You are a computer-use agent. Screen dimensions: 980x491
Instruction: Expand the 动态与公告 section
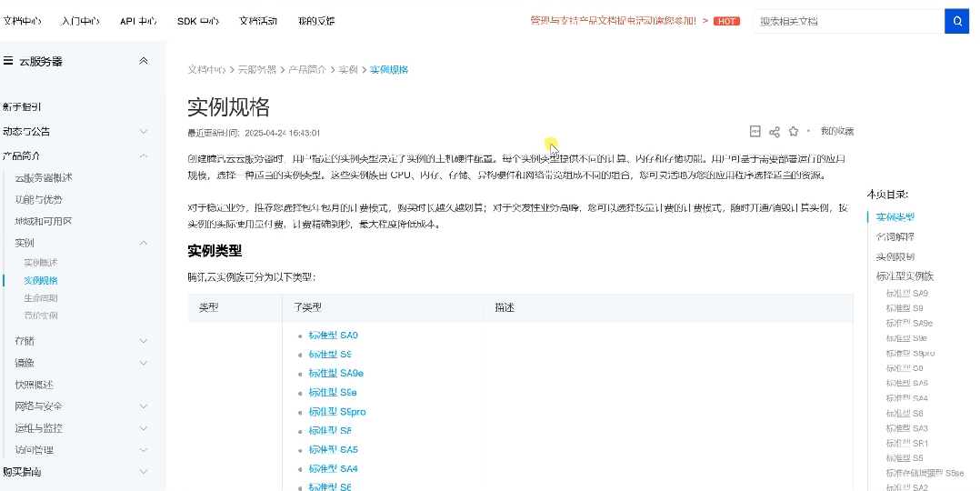click(x=143, y=132)
